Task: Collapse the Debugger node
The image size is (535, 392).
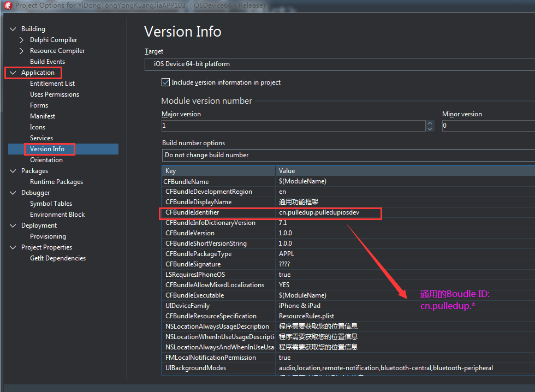Action: pyautogui.click(x=13, y=192)
